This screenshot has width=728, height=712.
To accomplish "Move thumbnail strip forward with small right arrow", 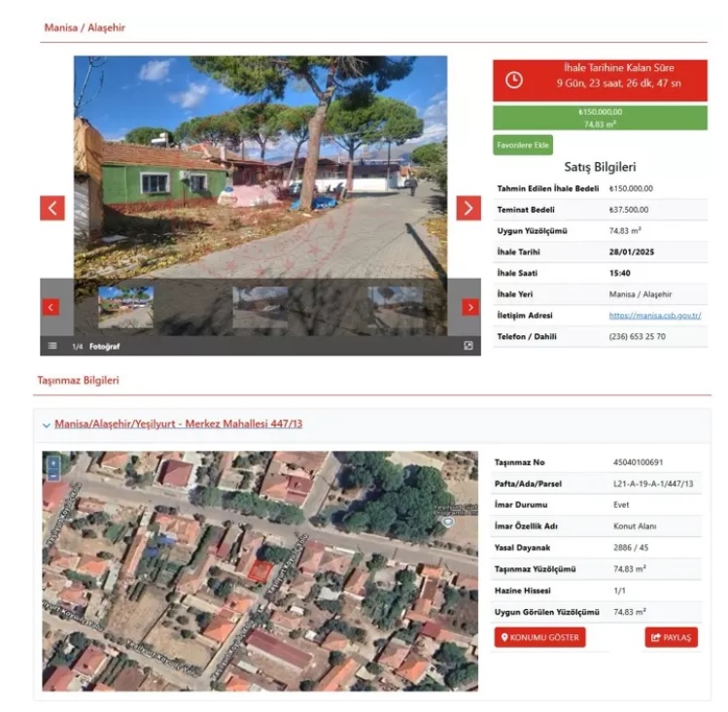I will coord(470,307).
